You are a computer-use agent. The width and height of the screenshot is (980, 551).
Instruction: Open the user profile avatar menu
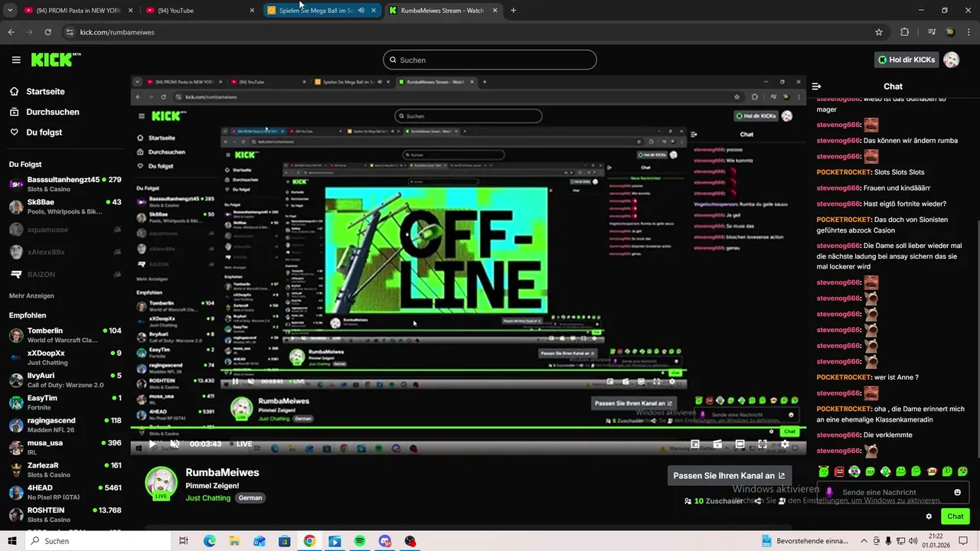(952, 60)
